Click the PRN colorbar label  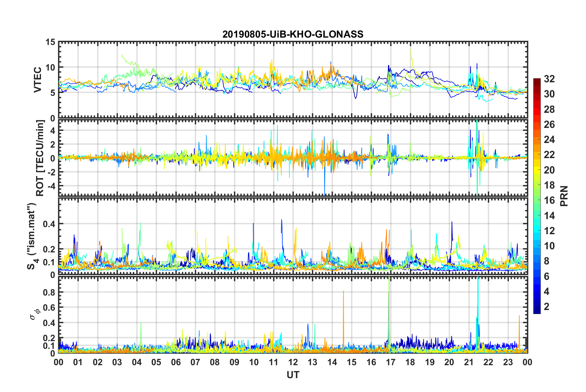pyautogui.click(x=564, y=196)
